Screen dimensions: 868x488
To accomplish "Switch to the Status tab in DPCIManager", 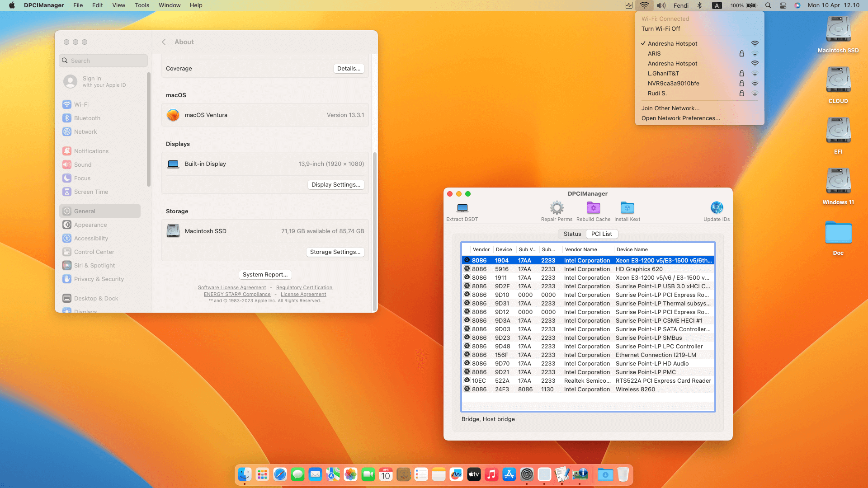I will tap(572, 234).
